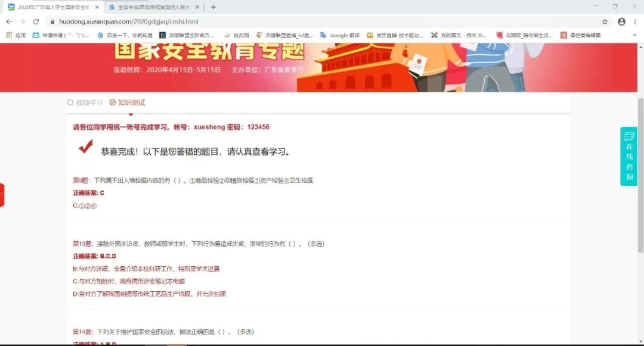The image size is (644, 346).
Task: Bookmark this page with the star icon
Action: pyautogui.click(x=605, y=21)
